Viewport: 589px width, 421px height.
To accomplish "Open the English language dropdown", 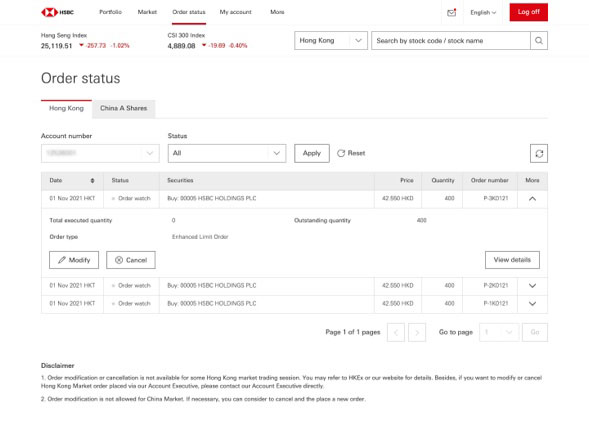I will click(483, 12).
